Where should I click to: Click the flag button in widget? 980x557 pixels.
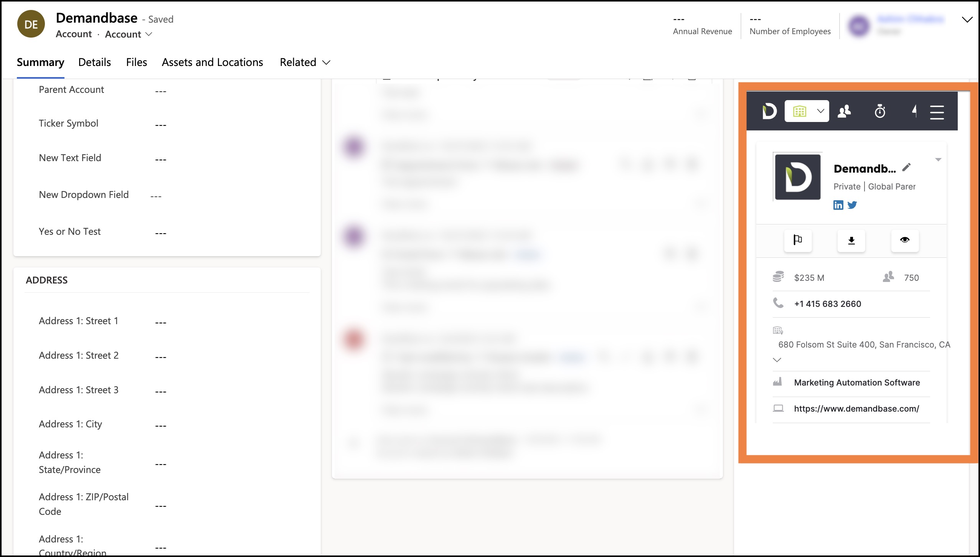pyautogui.click(x=798, y=241)
